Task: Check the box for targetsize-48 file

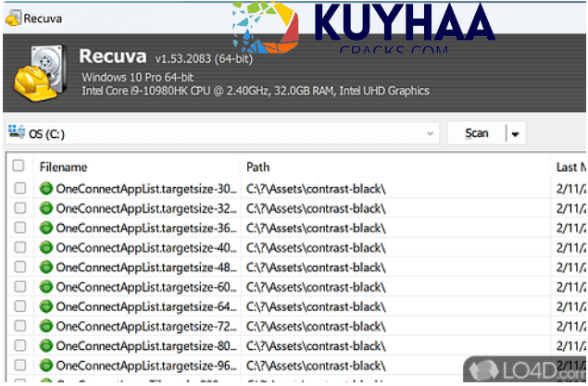Action: pos(20,267)
